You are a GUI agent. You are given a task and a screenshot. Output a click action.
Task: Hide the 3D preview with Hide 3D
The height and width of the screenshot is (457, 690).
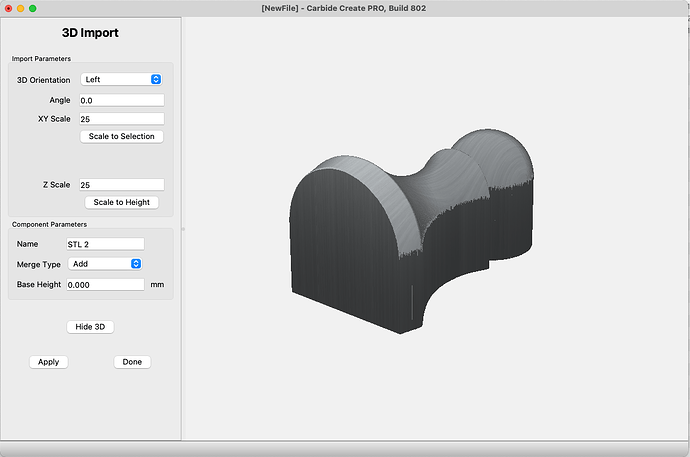tap(91, 327)
